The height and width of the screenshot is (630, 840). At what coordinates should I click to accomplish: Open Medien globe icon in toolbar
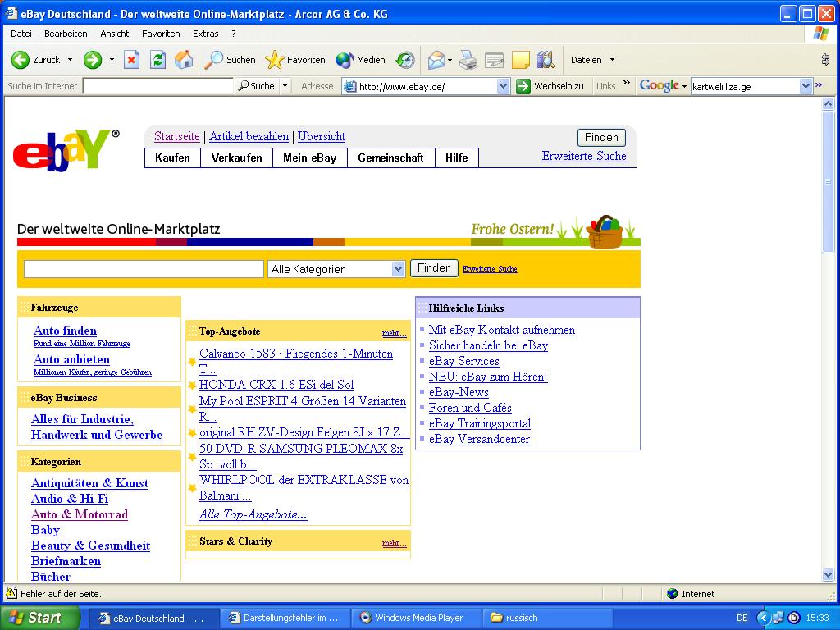(x=345, y=59)
